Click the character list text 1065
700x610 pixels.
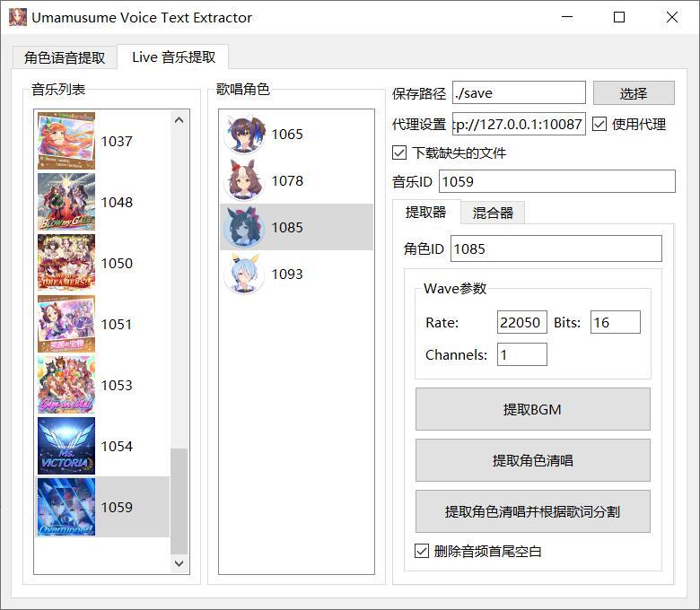pos(287,134)
